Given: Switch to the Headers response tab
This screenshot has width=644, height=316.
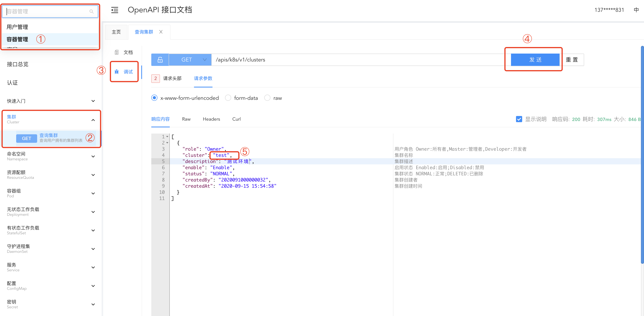Looking at the screenshot, I should coord(211,119).
